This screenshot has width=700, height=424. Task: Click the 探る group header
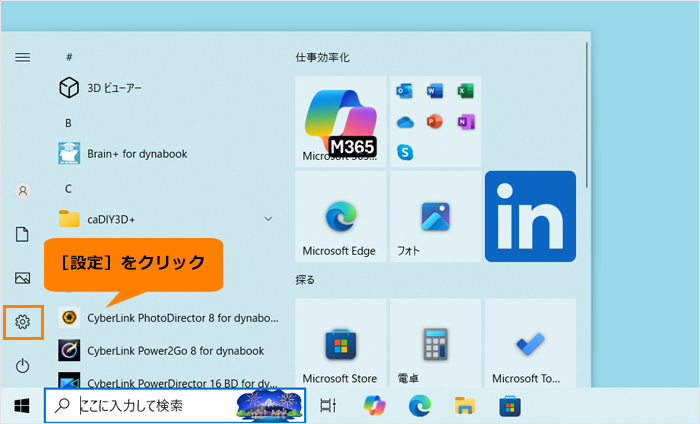(x=305, y=280)
